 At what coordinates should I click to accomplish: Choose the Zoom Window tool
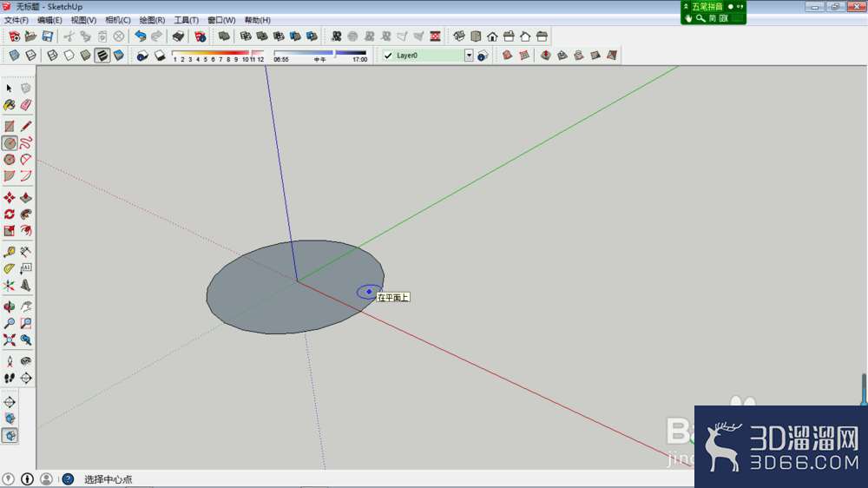(26, 323)
